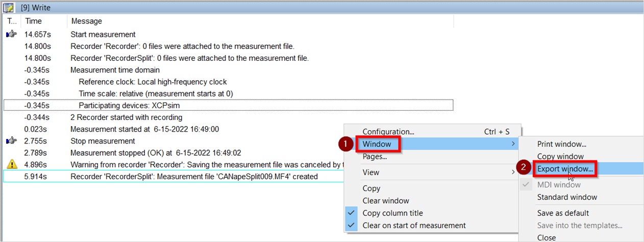The height and width of the screenshot is (242, 644).
Task: Click hand icon beside Stop measurement
Action: click(x=11, y=141)
